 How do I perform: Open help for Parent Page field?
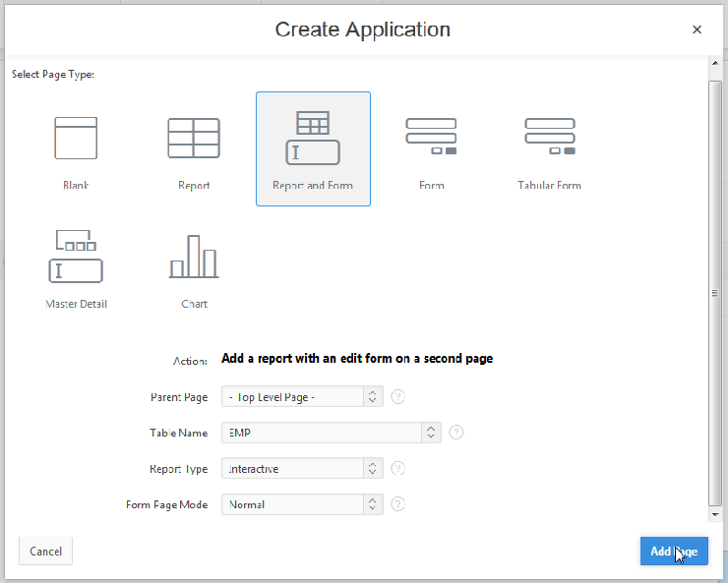point(397,396)
